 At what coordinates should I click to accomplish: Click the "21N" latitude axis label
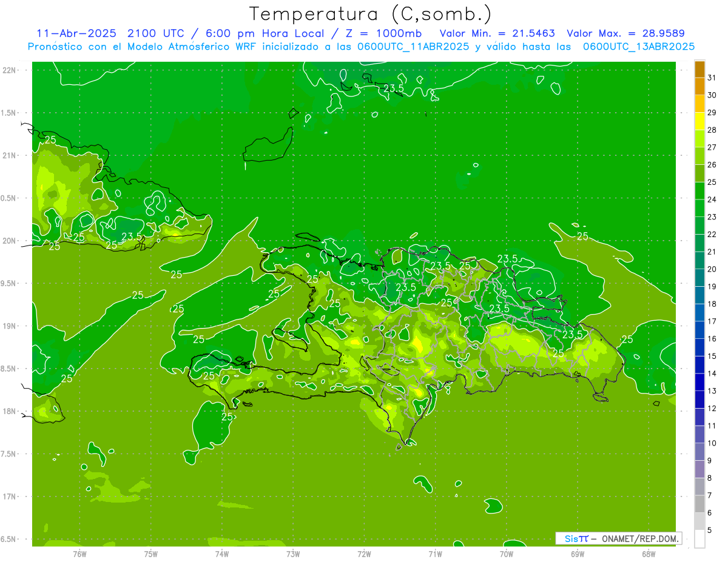pyautogui.click(x=10, y=155)
